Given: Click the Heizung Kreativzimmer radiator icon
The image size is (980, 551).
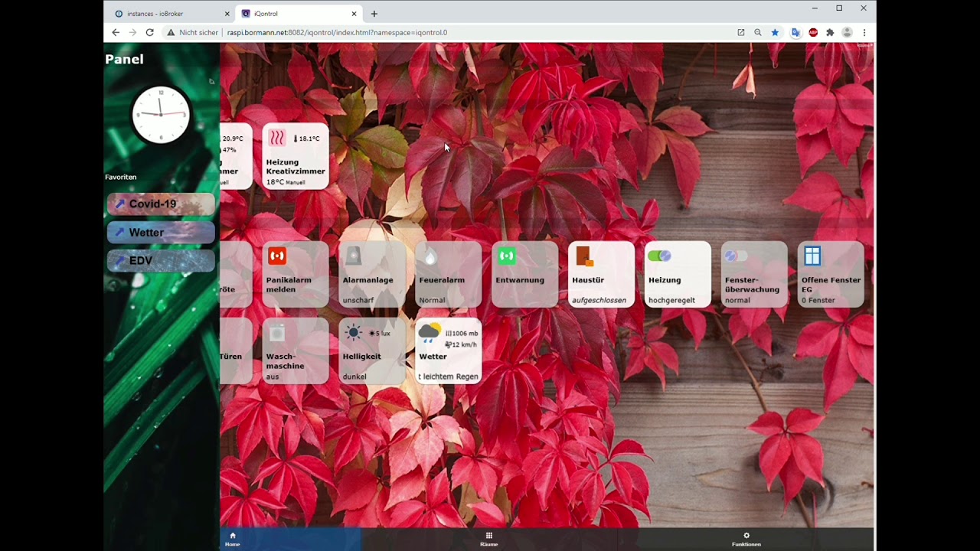Looking at the screenshot, I should click(x=277, y=138).
